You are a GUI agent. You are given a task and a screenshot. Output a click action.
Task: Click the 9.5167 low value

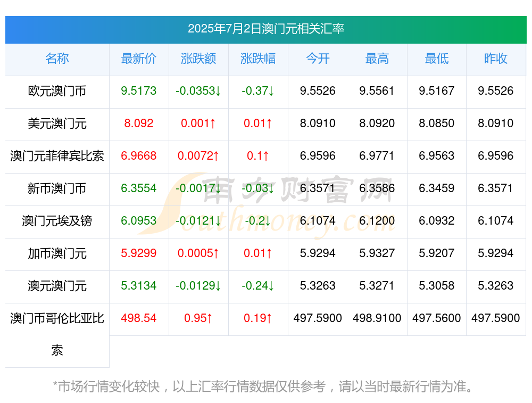click(x=437, y=91)
